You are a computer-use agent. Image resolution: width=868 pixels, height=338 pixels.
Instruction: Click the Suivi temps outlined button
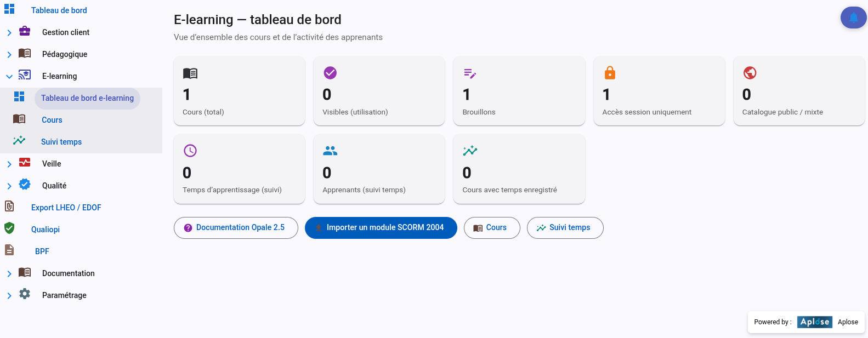point(565,228)
